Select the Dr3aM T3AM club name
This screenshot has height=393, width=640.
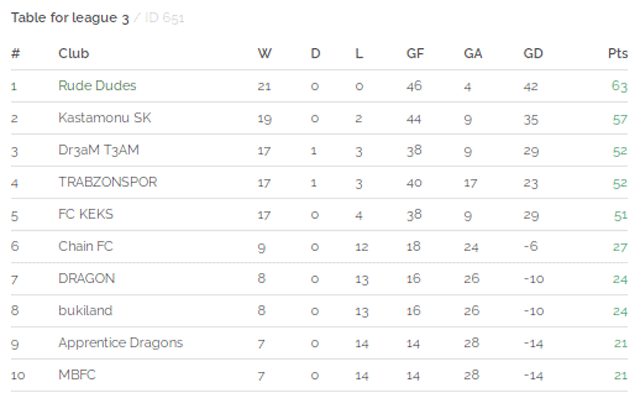(x=99, y=150)
